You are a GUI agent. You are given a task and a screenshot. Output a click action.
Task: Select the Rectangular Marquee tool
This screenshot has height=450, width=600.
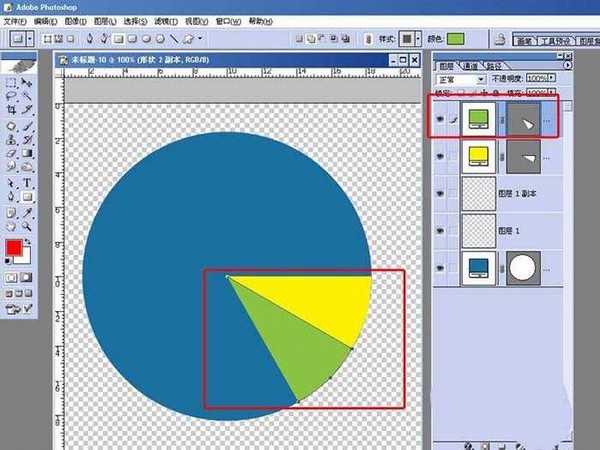pyautogui.click(x=11, y=83)
